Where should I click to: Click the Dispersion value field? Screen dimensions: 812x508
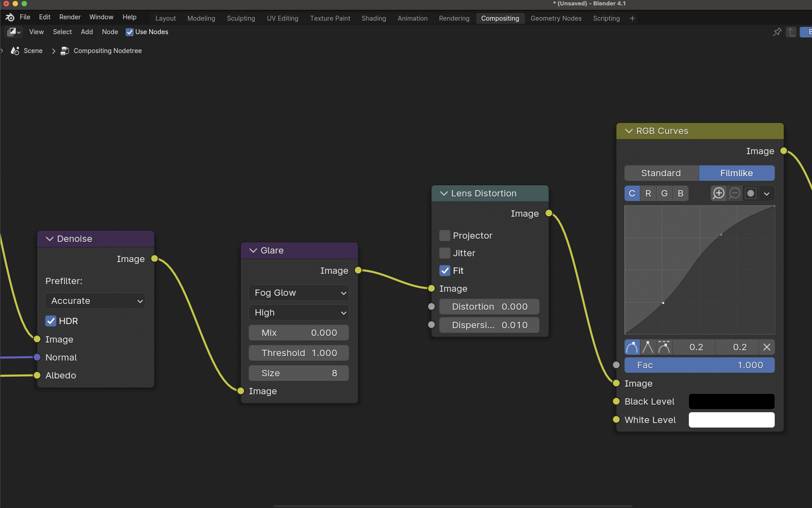[489, 325]
